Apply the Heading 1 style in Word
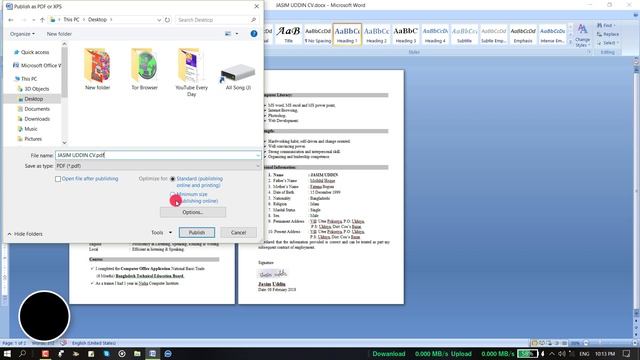The height and width of the screenshot is (360, 640). pos(347,34)
